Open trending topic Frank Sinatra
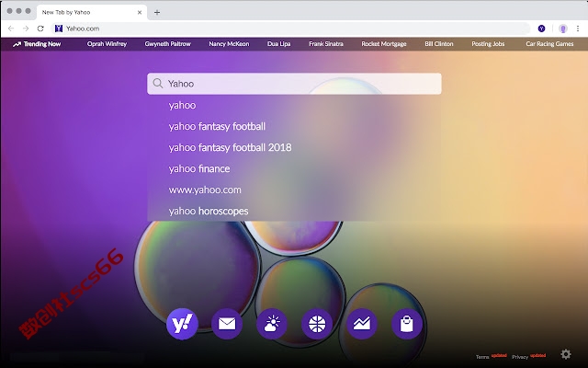 point(326,44)
